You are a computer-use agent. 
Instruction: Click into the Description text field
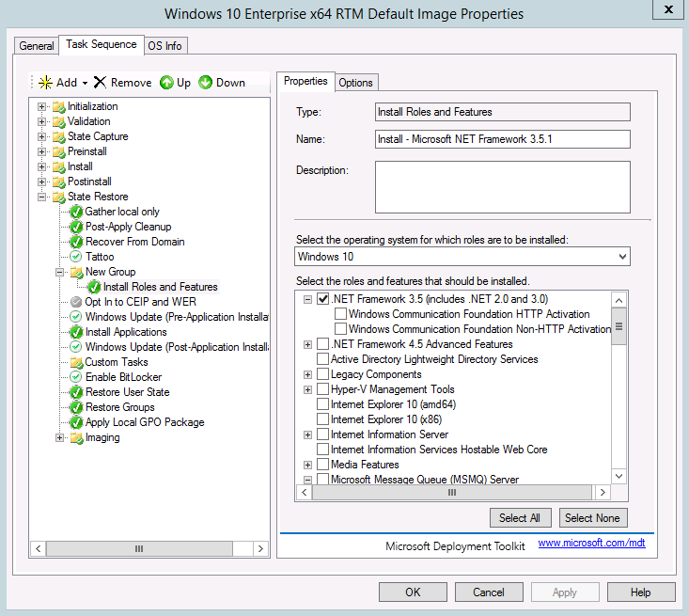[x=502, y=187]
